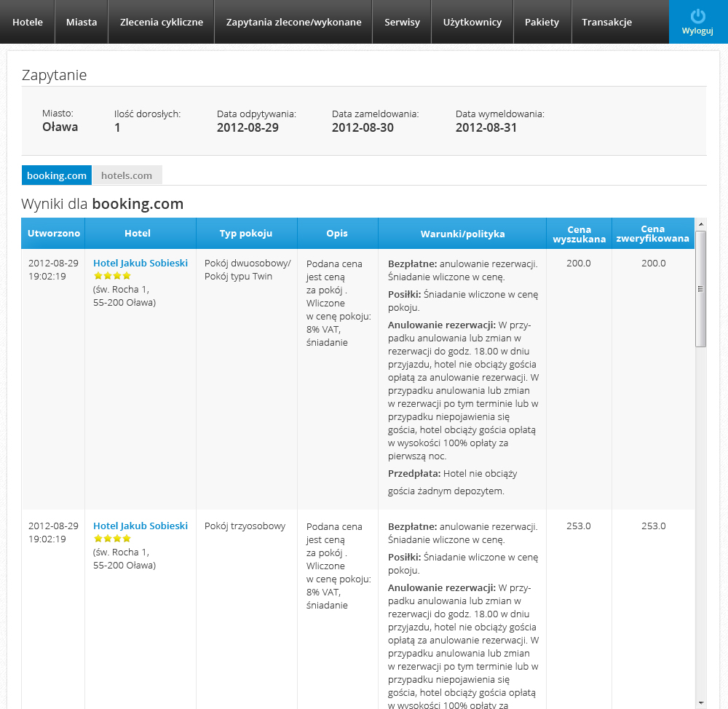Open the Hotele menu

28,22
